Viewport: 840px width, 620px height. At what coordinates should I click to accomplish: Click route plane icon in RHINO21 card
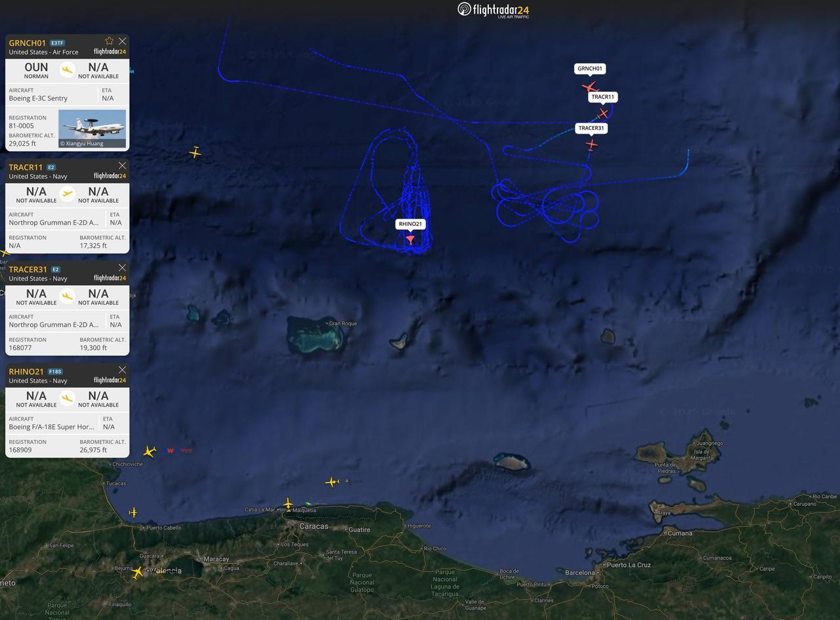pyautogui.click(x=67, y=398)
